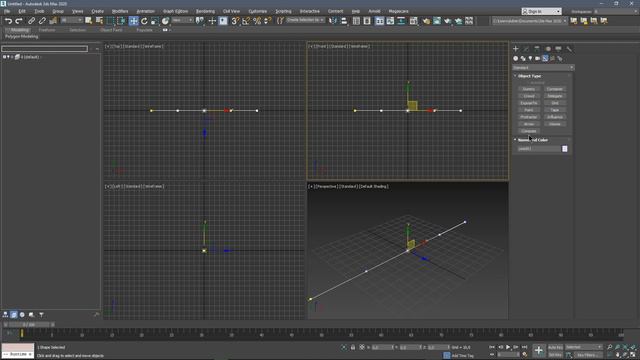This screenshot has width=640, height=360.
Task: Open Schematic View from toolbar
Action: (401, 20)
